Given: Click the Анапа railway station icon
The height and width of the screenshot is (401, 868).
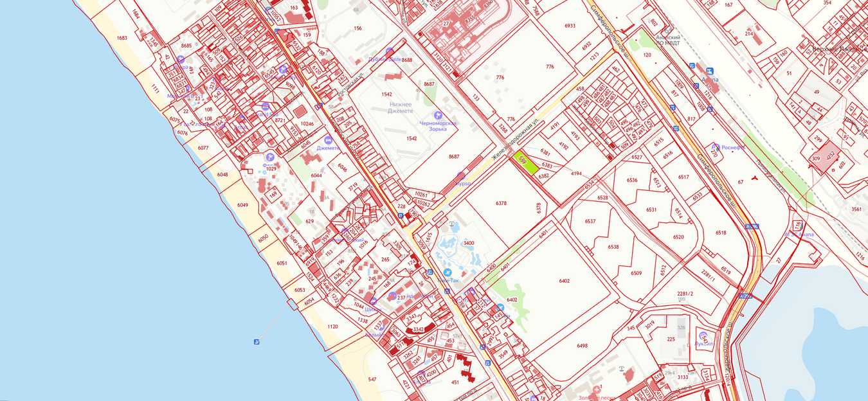Looking at the screenshot, I should pos(709,71).
